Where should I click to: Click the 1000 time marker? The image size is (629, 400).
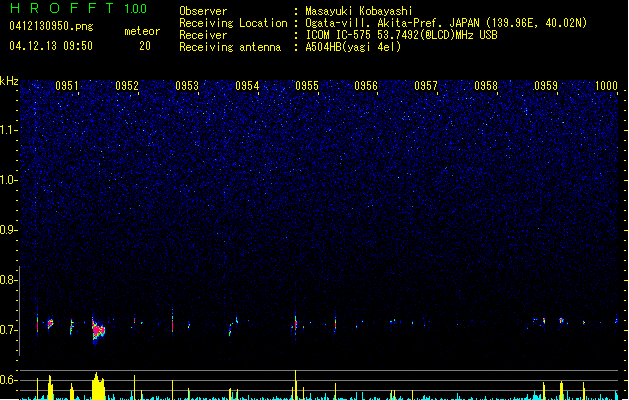point(606,86)
